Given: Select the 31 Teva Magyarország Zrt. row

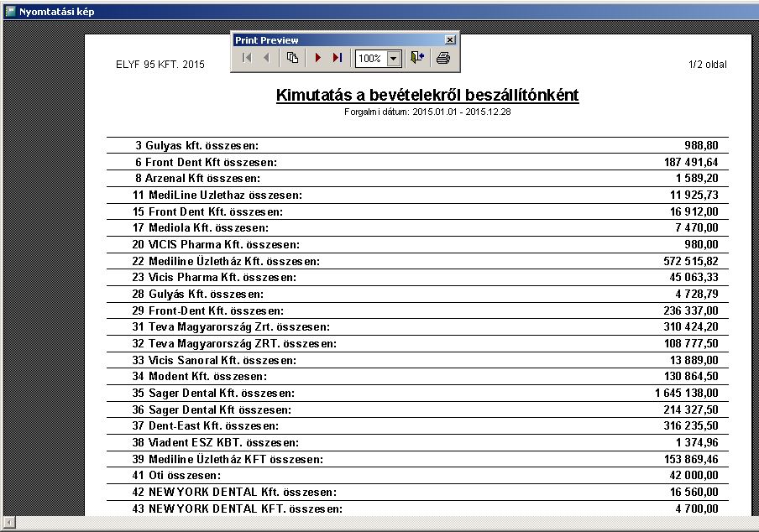Looking at the screenshot, I should (x=417, y=327).
